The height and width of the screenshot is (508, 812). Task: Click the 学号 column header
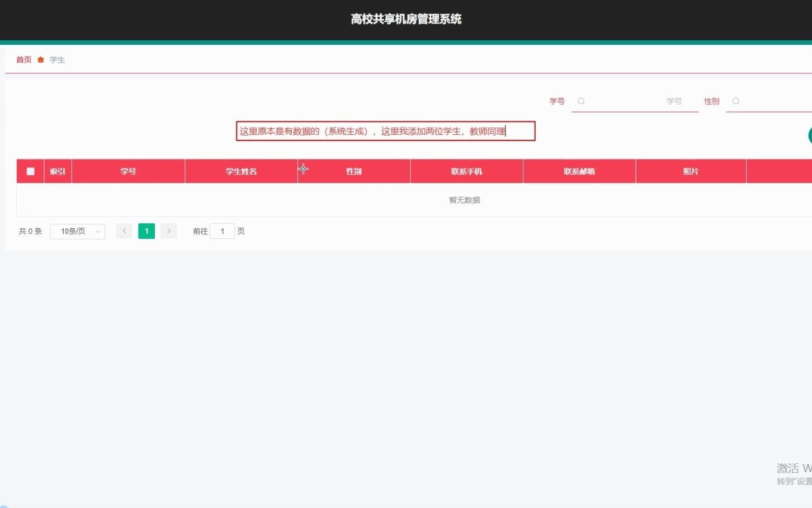(128, 171)
